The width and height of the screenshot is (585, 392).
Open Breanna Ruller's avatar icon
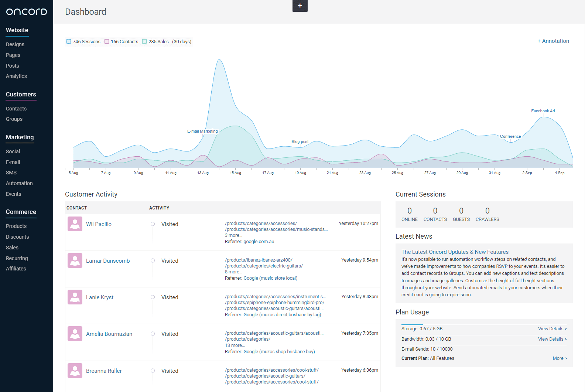(x=75, y=371)
